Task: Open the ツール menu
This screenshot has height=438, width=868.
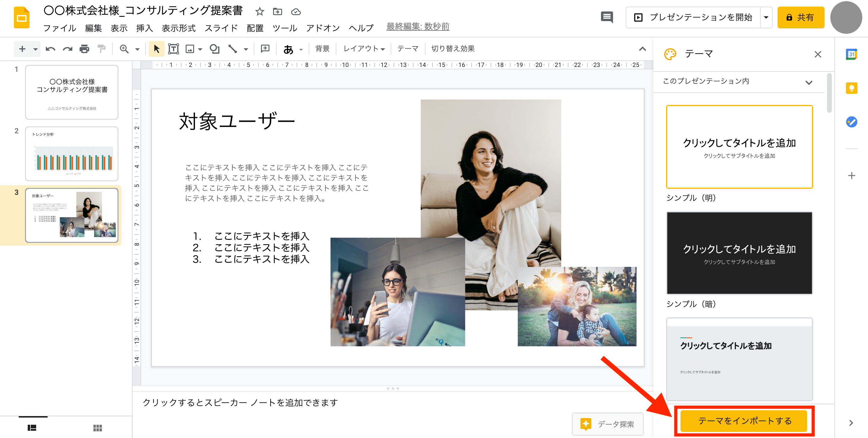Action: tap(285, 28)
